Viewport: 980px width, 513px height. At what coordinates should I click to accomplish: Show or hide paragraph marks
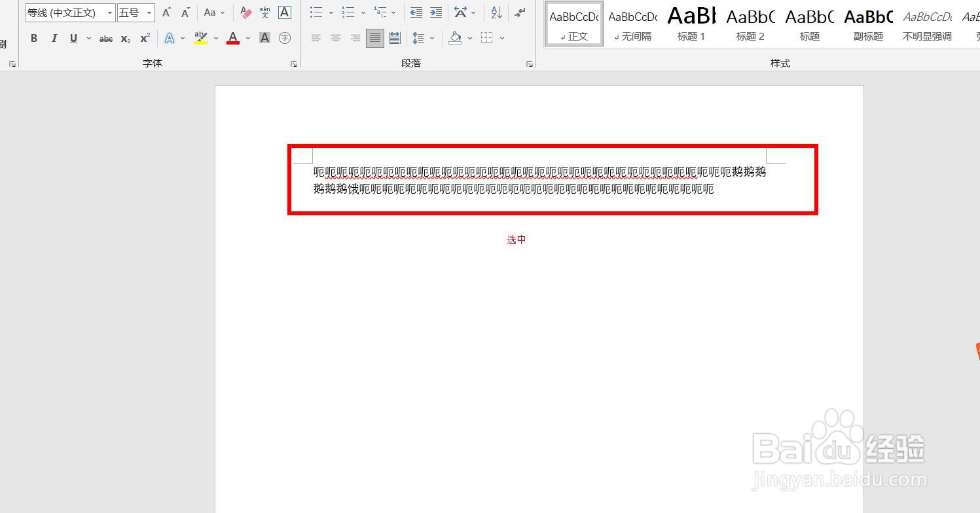pyautogui.click(x=520, y=12)
